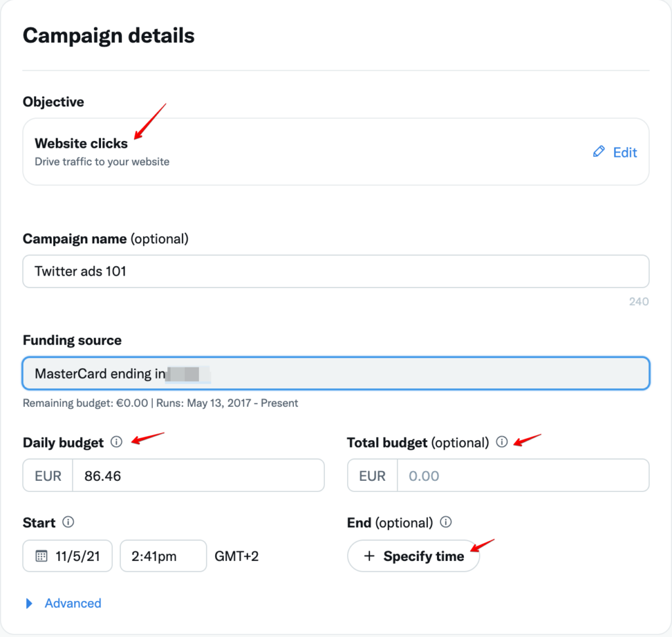Image resolution: width=672 pixels, height=637 pixels.
Task: Click the Daily budget info icon
Action: click(116, 442)
